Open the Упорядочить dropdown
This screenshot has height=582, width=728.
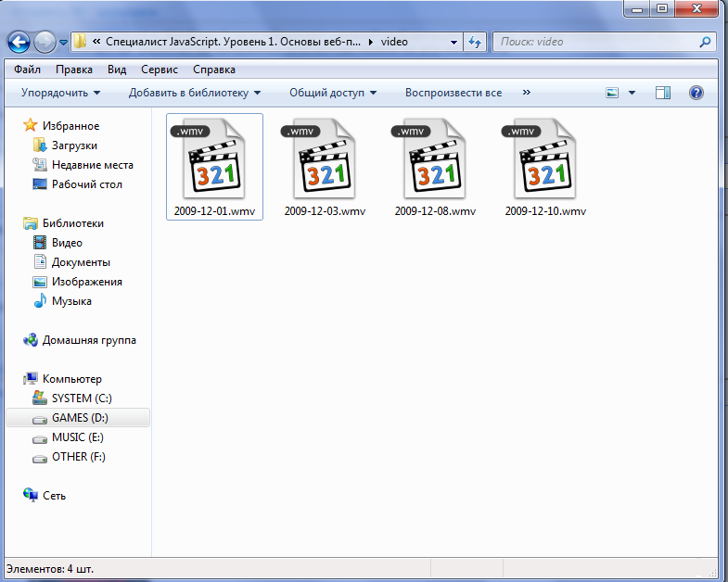61,93
